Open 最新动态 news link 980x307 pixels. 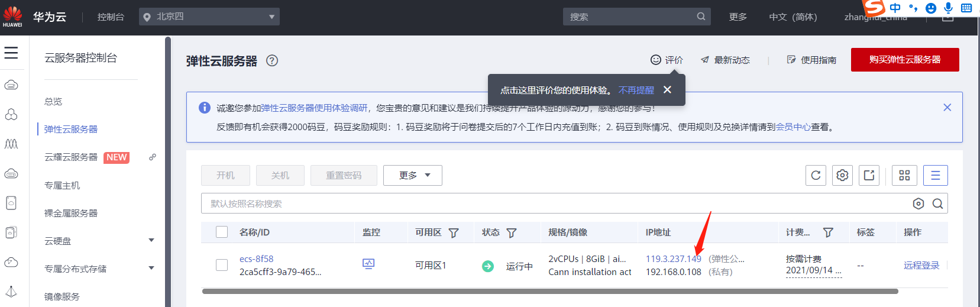coord(725,60)
